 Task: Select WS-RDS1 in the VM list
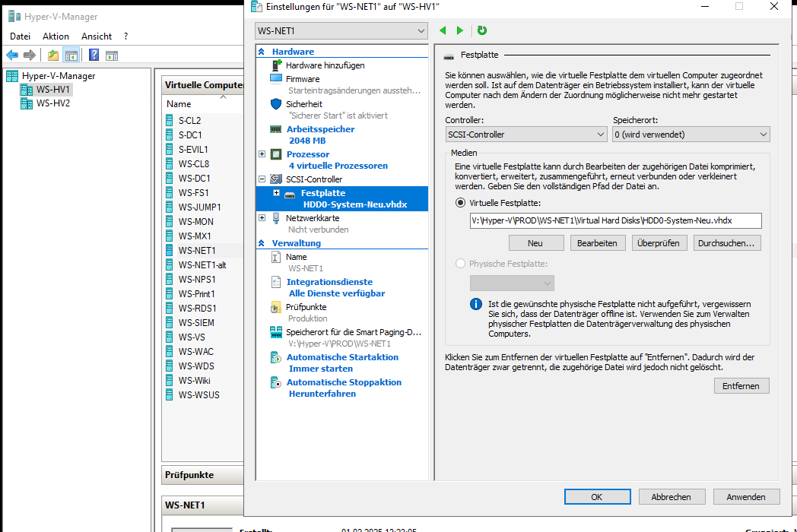[197, 308]
